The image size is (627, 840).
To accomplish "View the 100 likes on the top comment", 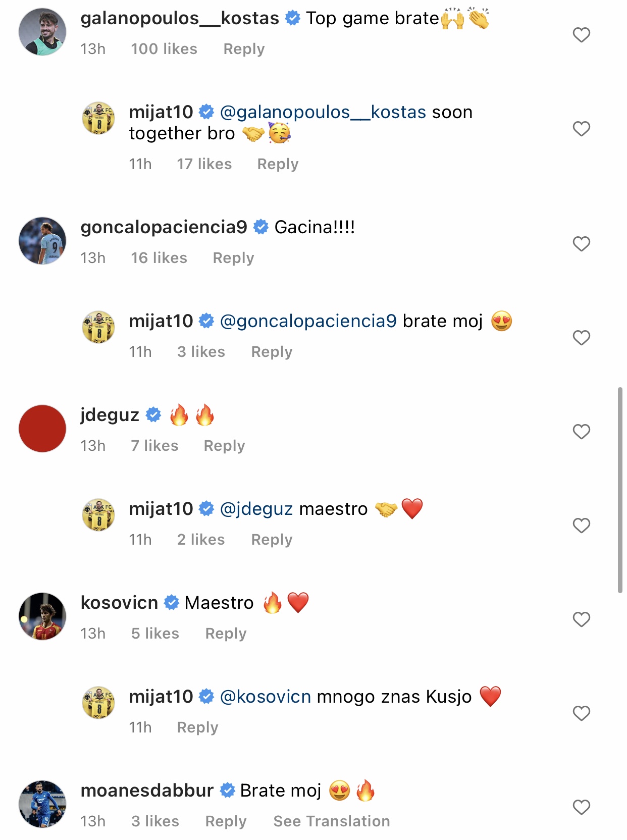I will tap(164, 49).
